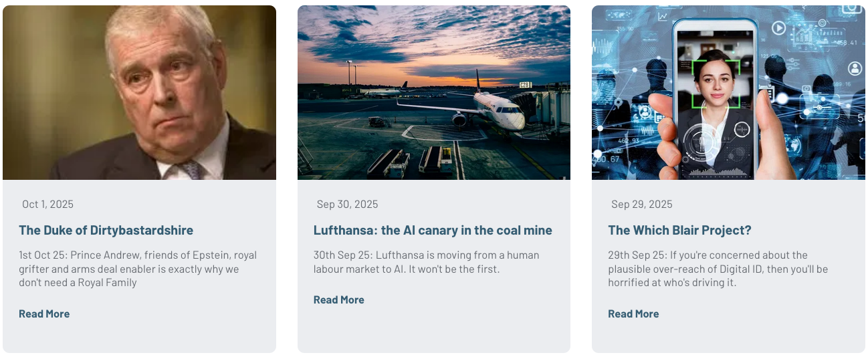This screenshot has height=357, width=868.
Task: Click the Prince Andrew summary text
Action: click(138, 269)
